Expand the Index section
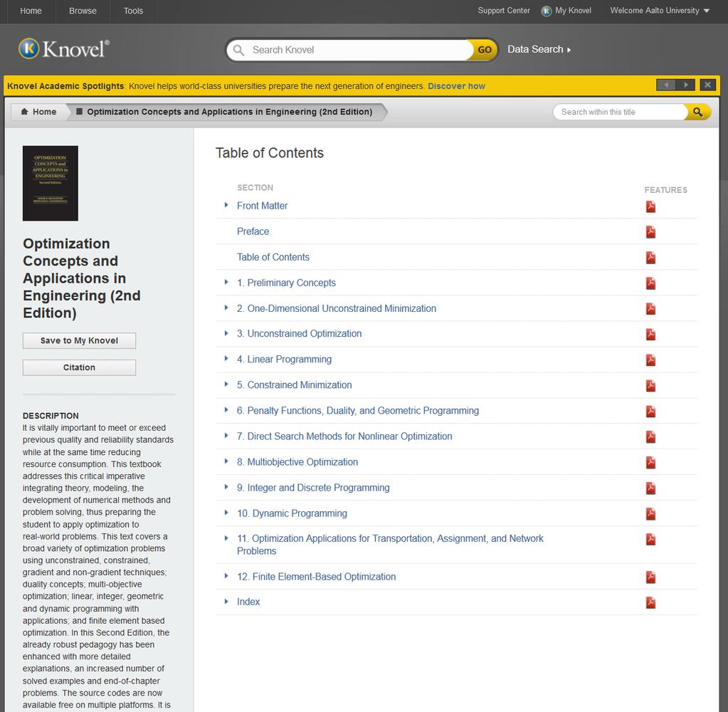This screenshot has width=728, height=712. [226, 602]
